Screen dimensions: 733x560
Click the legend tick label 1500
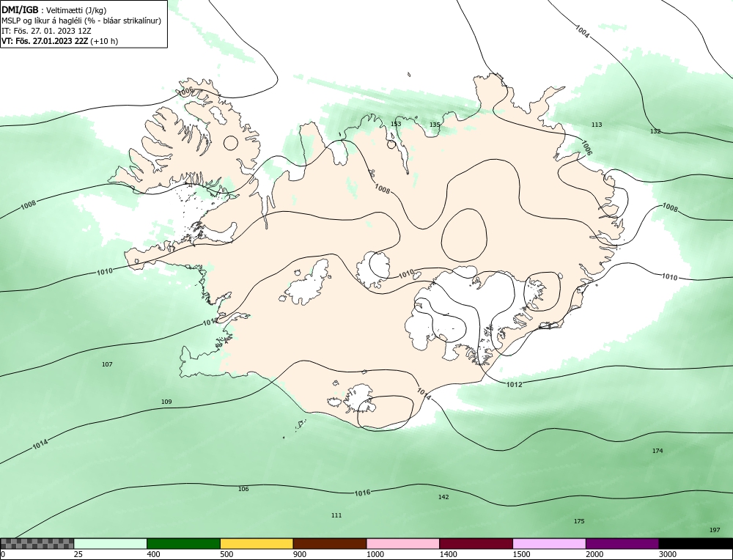click(x=522, y=554)
